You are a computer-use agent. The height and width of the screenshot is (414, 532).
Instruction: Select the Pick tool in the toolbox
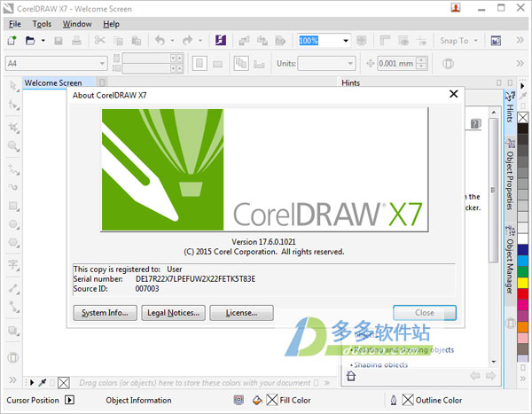(13, 86)
